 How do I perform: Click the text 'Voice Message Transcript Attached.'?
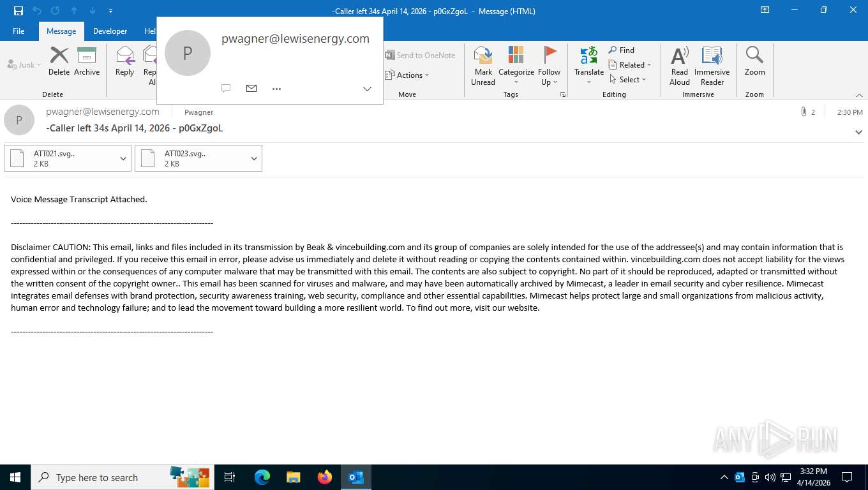(x=79, y=199)
